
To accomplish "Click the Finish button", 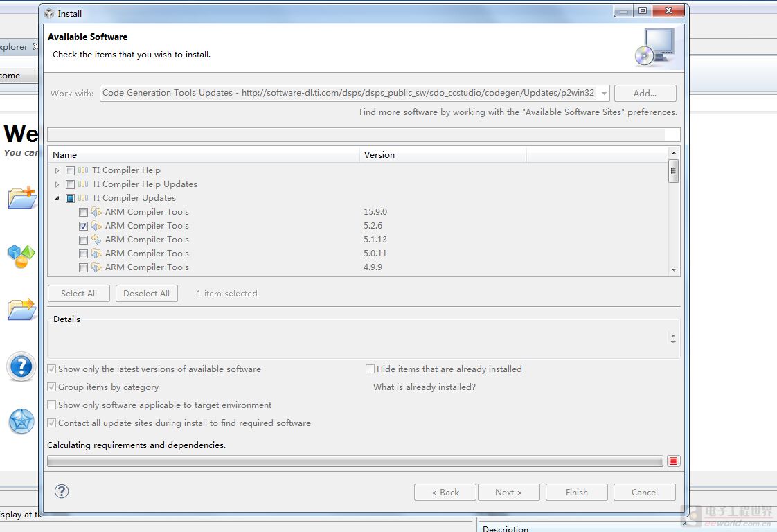I will [577, 493].
